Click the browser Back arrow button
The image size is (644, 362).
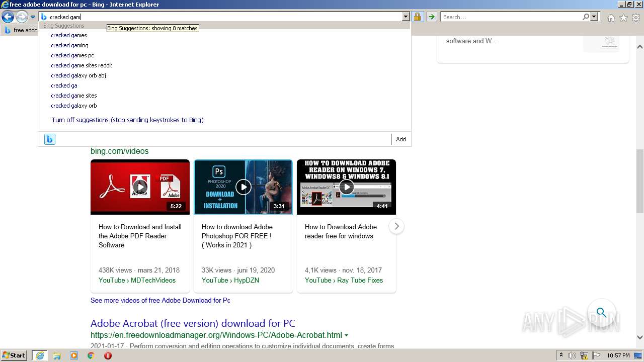coord(8,17)
